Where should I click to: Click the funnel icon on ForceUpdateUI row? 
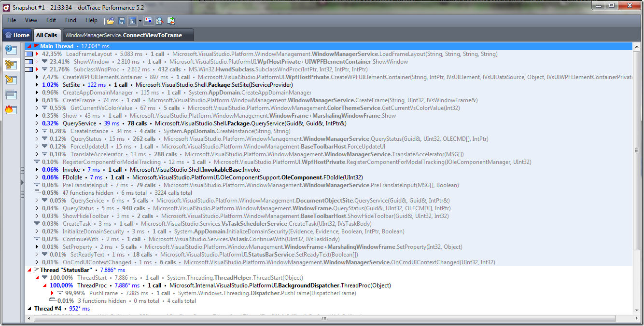(x=44, y=147)
